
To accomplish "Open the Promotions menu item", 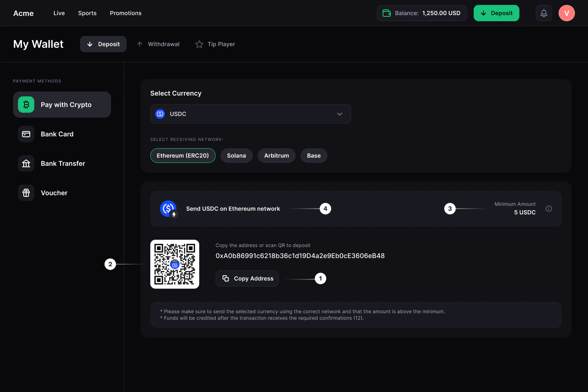I will click(x=126, y=13).
